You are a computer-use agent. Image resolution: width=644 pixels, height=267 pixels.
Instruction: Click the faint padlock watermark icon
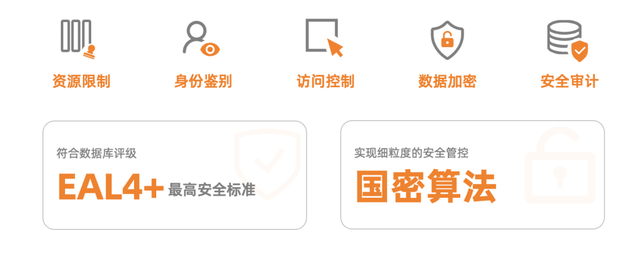point(560,165)
